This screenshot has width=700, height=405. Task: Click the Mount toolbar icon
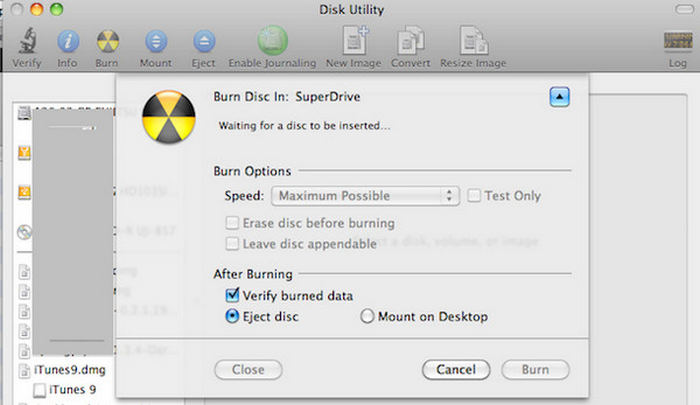[156, 42]
